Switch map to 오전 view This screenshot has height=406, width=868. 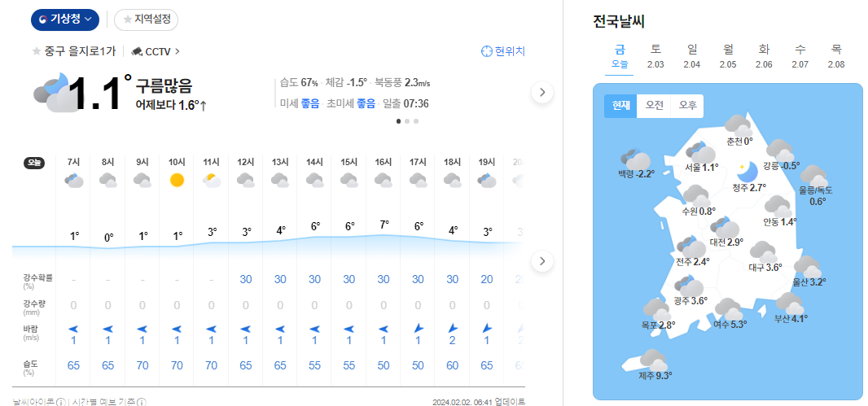655,107
